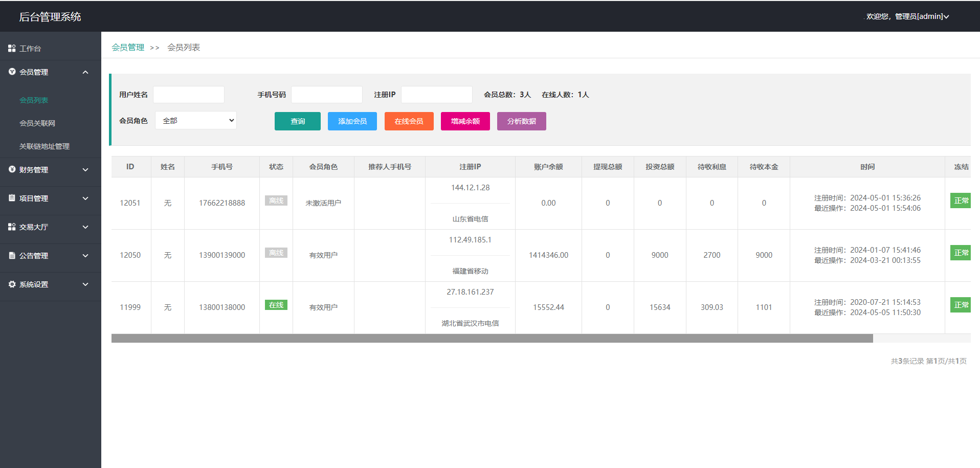Click the 会员管理 shield icon
The image size is (980, 468).
pyautogui.click(x=12, y=72)
